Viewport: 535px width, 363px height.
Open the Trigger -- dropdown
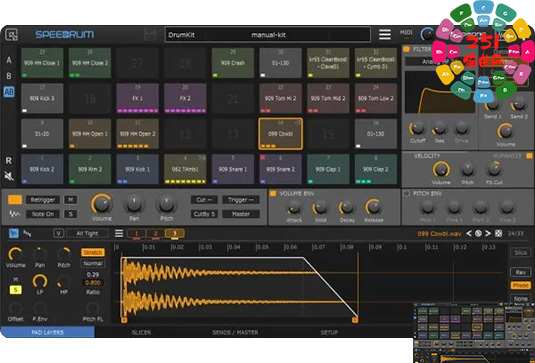(x=241, y=200)
